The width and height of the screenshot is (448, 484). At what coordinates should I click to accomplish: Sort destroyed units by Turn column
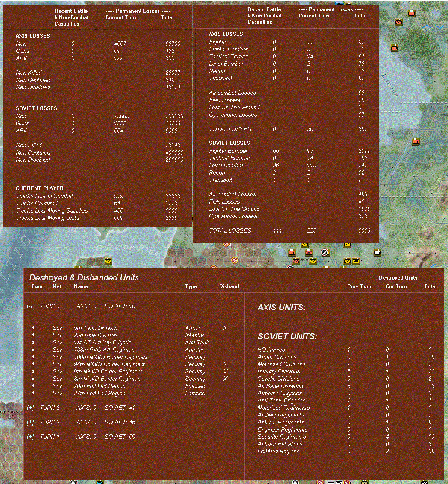click(37, 286)
